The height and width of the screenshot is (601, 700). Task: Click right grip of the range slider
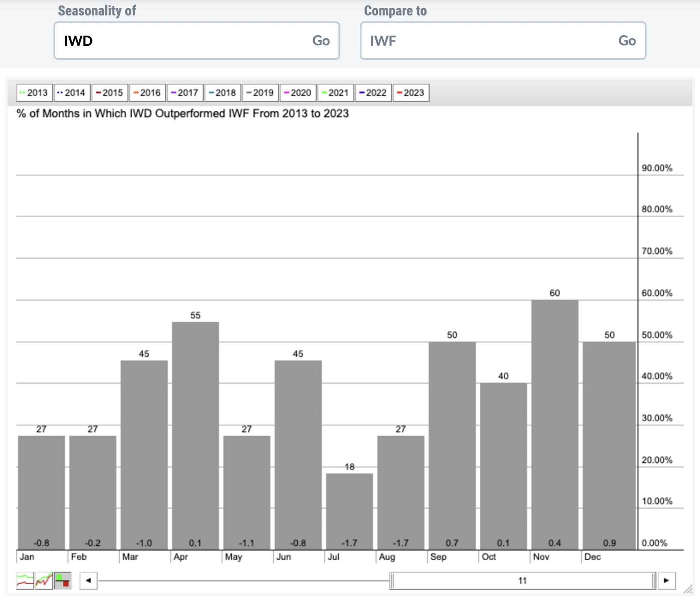pos(653,580)
